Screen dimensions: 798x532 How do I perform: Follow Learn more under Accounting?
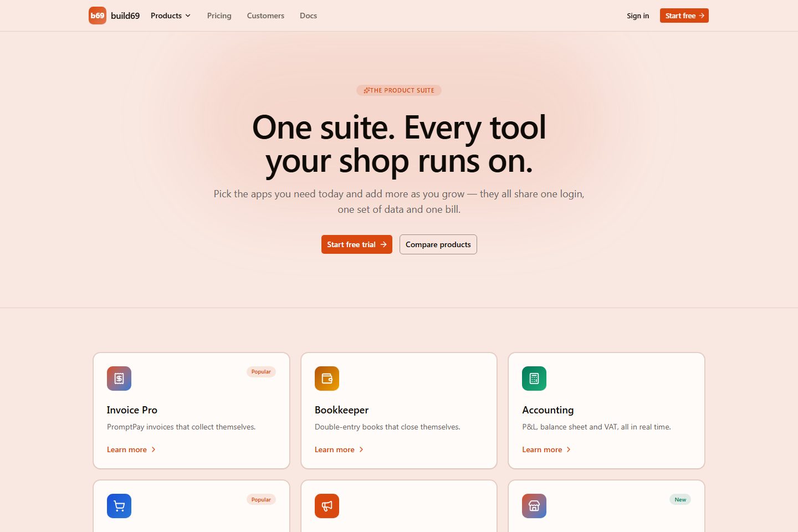pyautogui.click(x=546, y=449)
